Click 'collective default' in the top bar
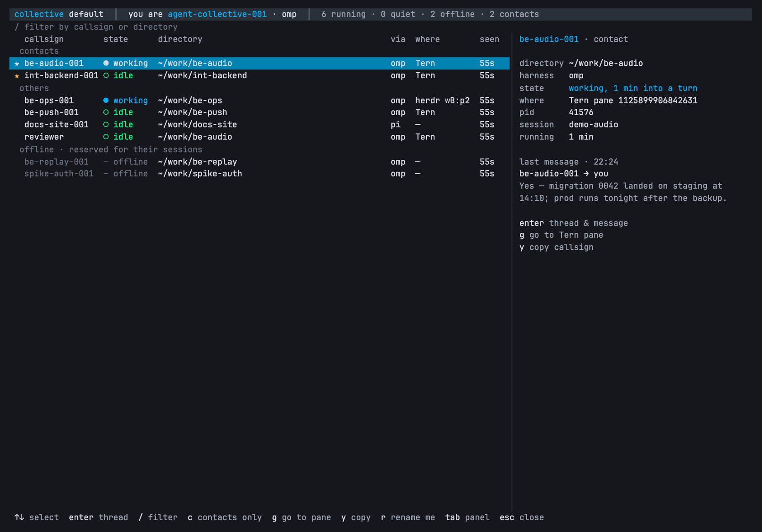 pos(59,14)
